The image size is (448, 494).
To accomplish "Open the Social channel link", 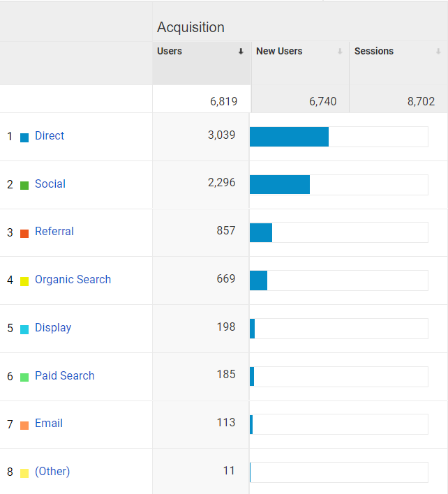I will click(50, 184).
